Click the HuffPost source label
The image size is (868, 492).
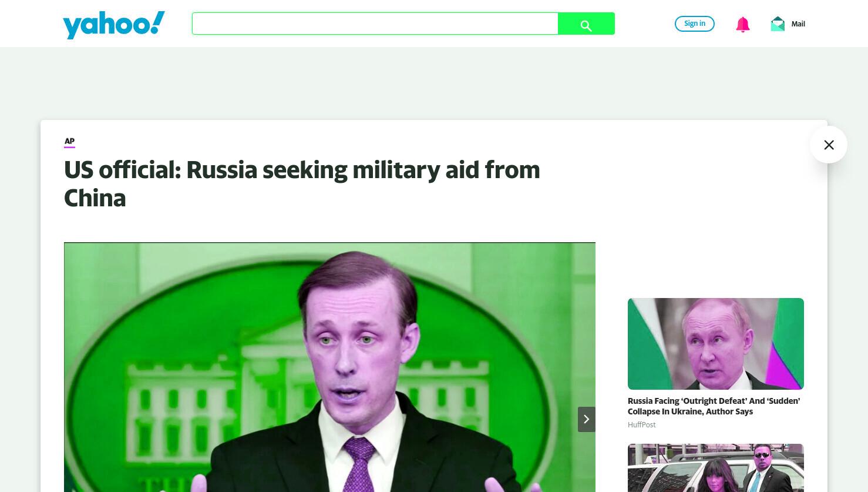(x=641, y=425)
